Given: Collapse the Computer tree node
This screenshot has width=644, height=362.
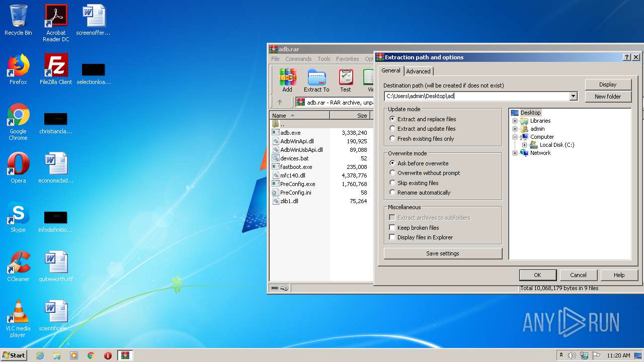Looking at the screenshot, I should [515, 137].
